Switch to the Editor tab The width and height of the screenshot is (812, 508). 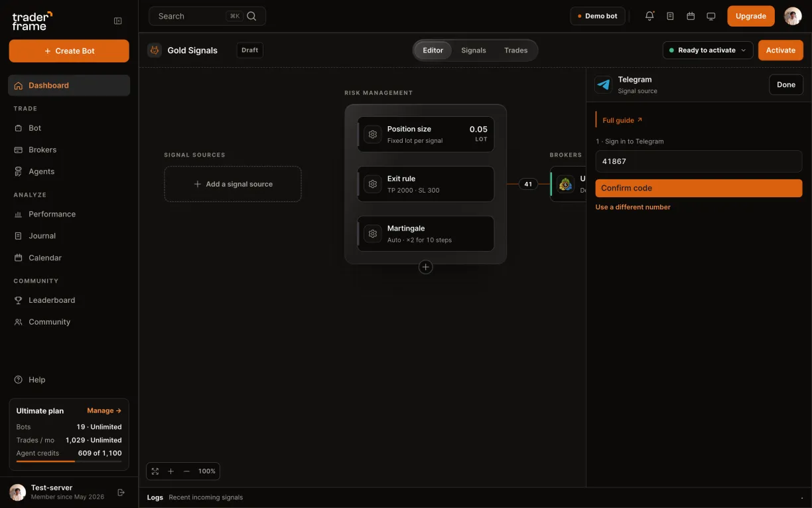(x=433, y=50)
